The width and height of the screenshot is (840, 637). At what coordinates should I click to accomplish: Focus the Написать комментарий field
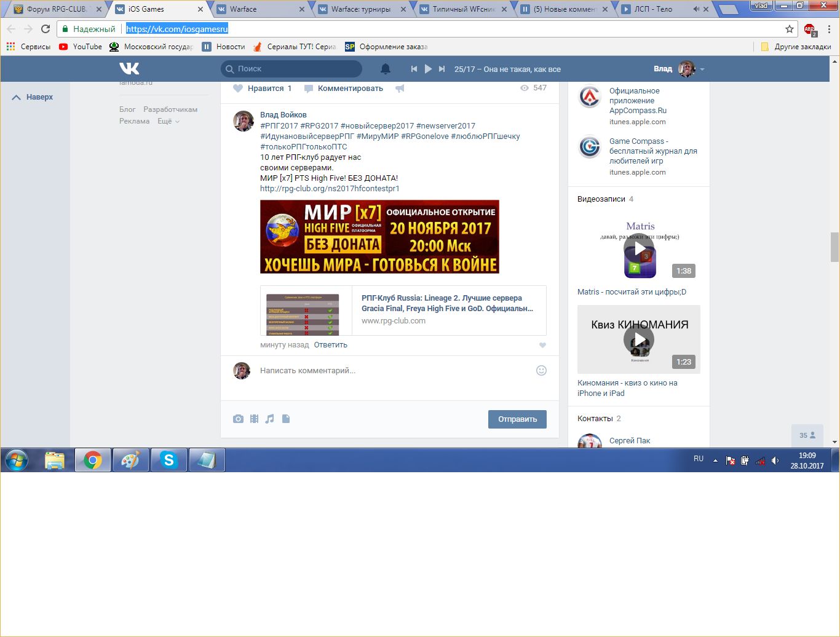[x=394, y=371]
